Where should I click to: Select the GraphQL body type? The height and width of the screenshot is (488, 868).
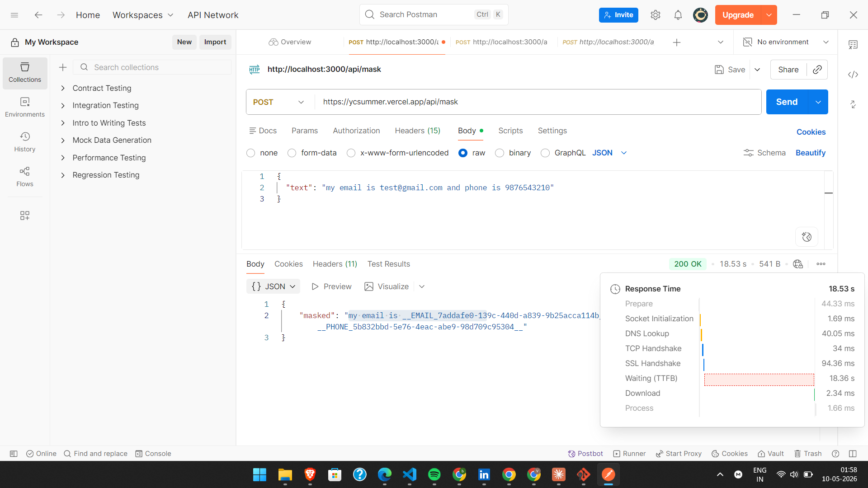pyautogui.click(x=545, y=153)
